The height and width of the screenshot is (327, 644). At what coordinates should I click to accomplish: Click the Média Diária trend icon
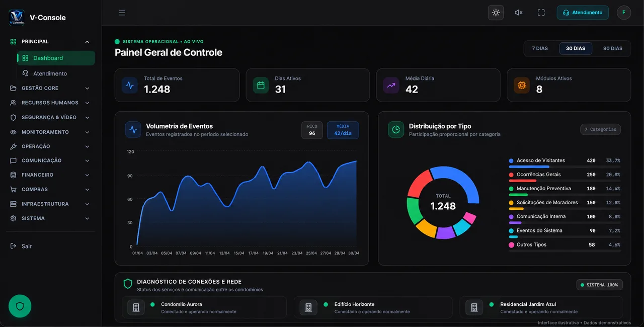click(391, 85)
